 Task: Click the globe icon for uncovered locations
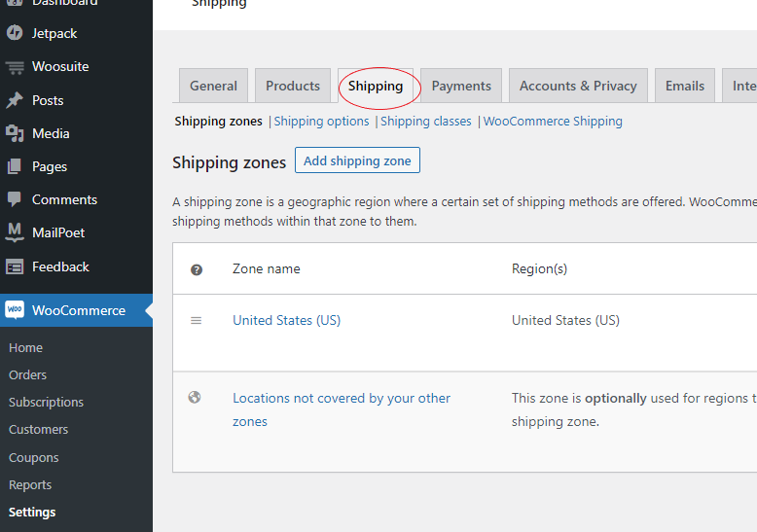[x=195, y=397]
